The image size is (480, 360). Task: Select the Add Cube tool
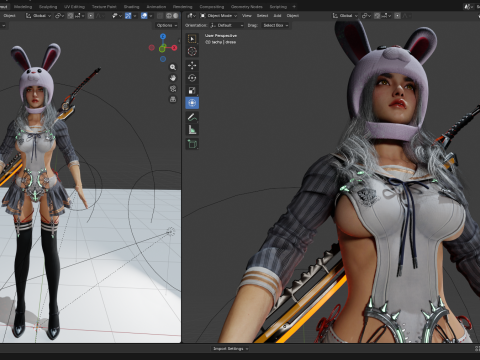tap(192, 144)
